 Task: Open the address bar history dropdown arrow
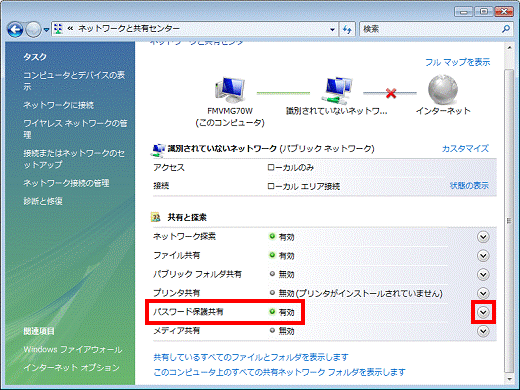pos(332,29)
